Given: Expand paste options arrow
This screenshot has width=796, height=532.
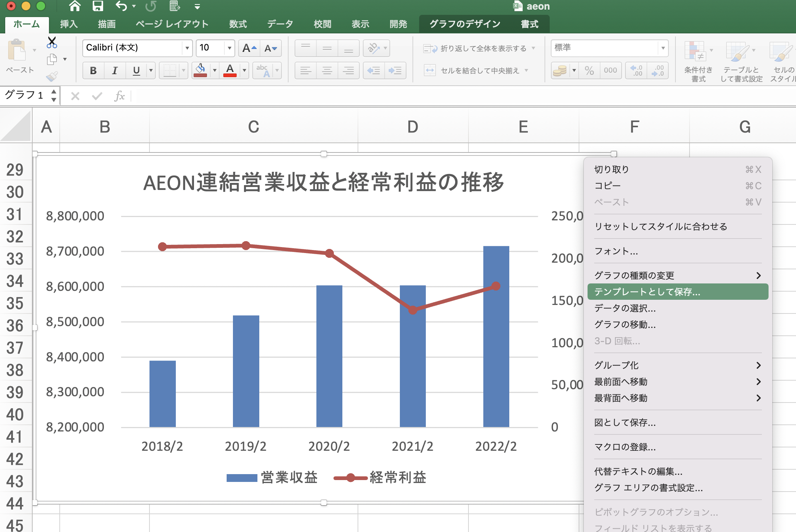Looking at the screenshot, I should [x=34, y=50].
